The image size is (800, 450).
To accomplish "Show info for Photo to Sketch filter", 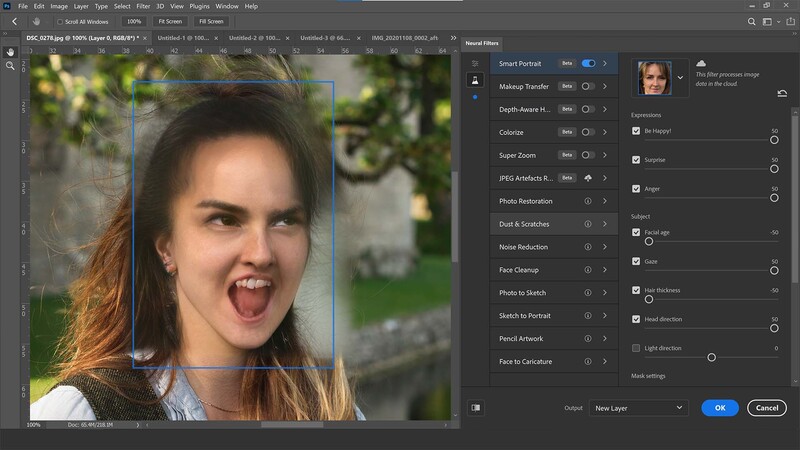I will 588,293.
